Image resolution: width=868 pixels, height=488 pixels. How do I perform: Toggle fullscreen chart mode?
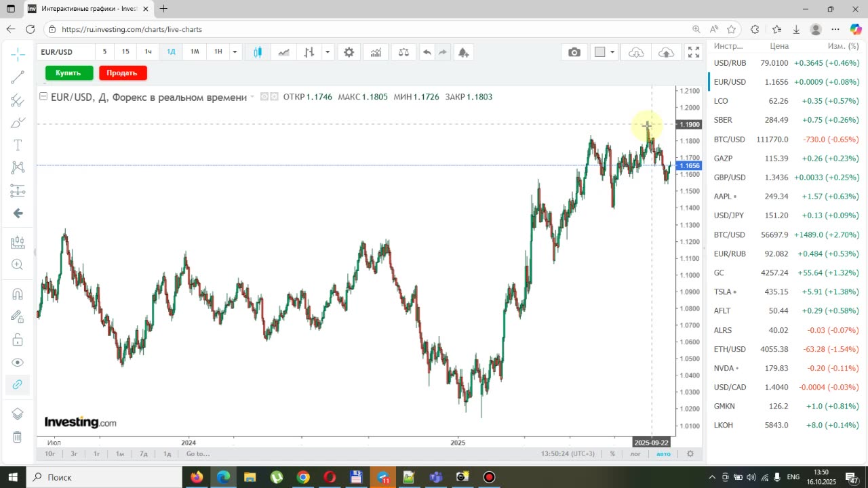point(694,52)
